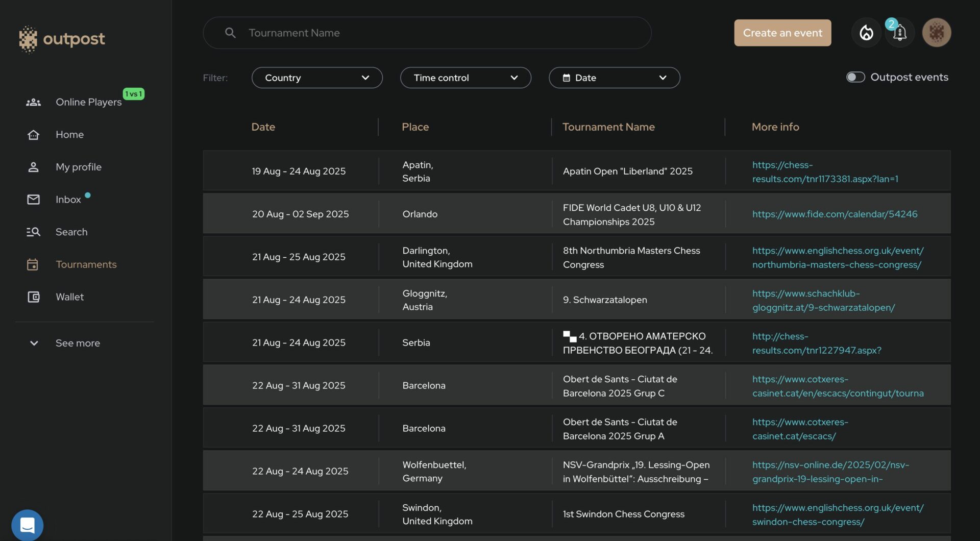Viewport: 980px width, 541px height.
Task: Open the user avatar menu
Action: [x=936, y=33]
